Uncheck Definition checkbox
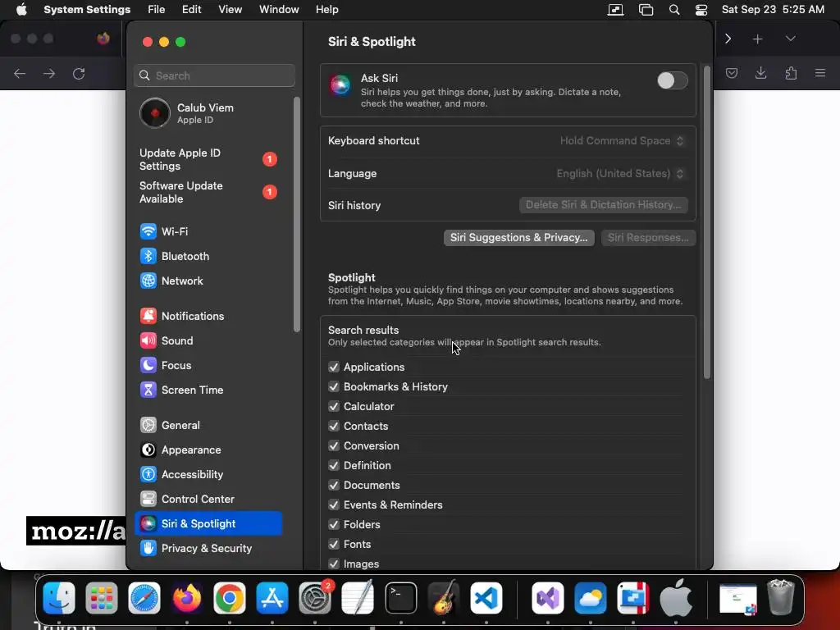Viewport: 840px width, 630px height. (334, 466)
